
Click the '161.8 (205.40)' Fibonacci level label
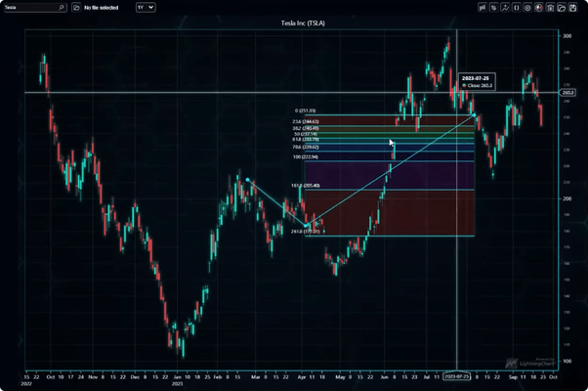click(x=306, y=186)
